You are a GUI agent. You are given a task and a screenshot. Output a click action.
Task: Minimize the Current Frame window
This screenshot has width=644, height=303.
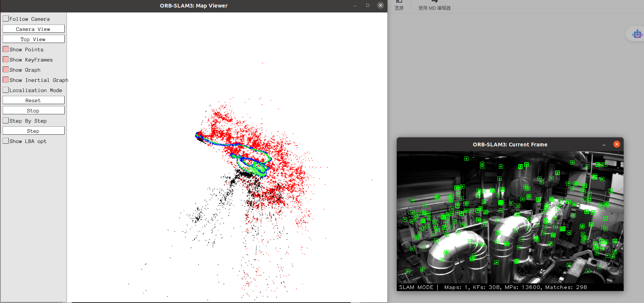604,145
